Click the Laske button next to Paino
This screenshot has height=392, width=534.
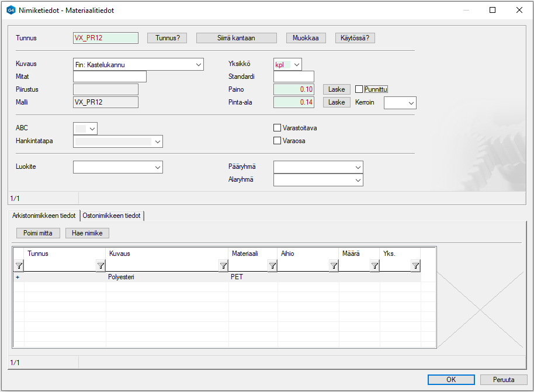[x=337, y=89]
